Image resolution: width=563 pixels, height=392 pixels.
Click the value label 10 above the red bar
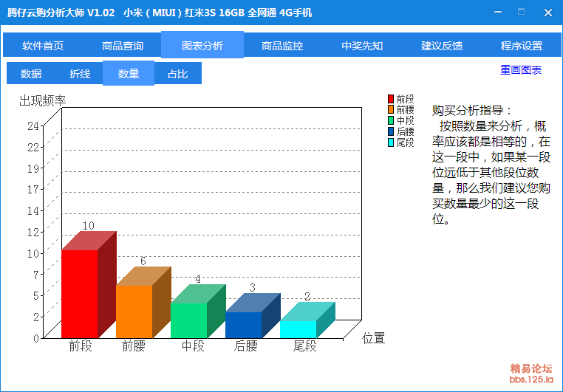[89, 226]
